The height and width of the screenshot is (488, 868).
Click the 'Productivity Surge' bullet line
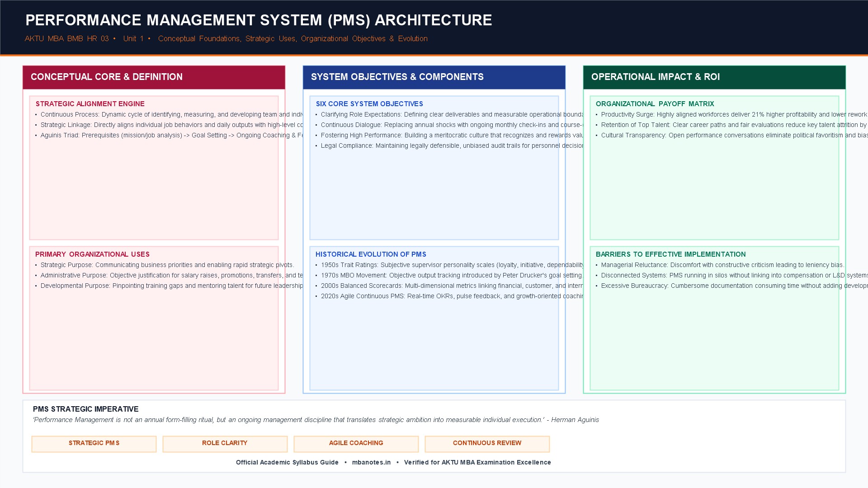[x=731, y=115]
